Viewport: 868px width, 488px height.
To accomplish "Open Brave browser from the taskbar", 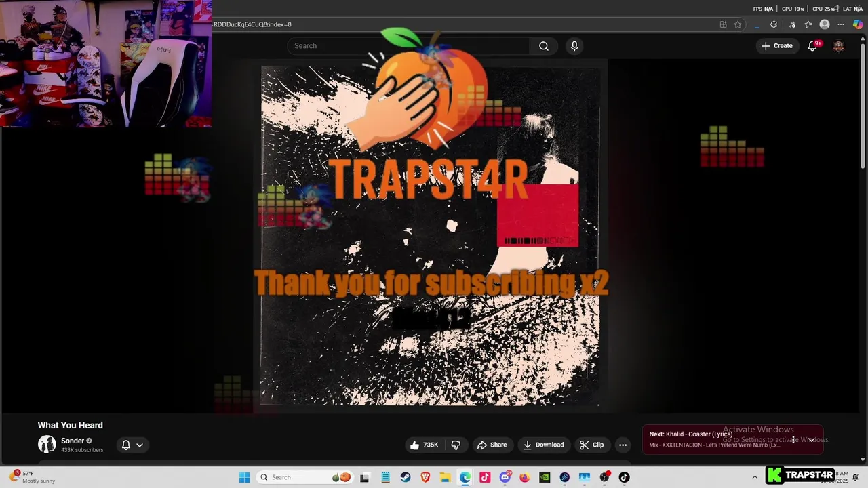I will [x=425, y=477].
